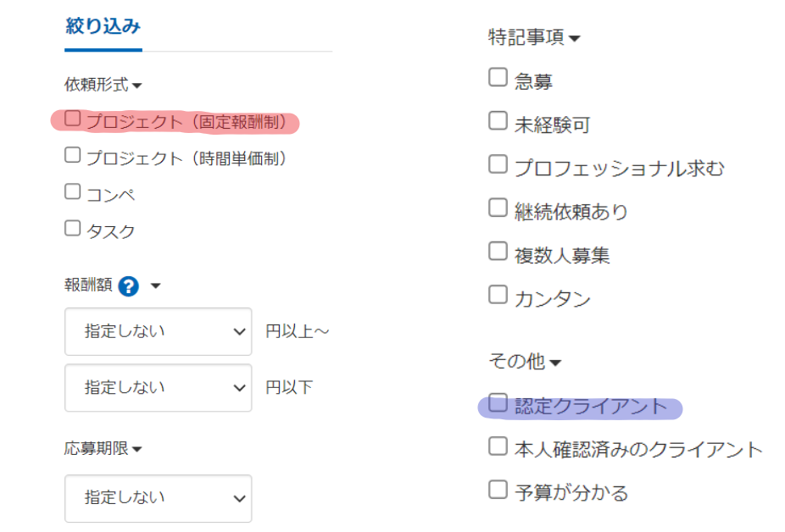Check プロジェクト（固定報酬制）checkbox
This screenshot has width=785, height=532.
[x=73, y=119]
